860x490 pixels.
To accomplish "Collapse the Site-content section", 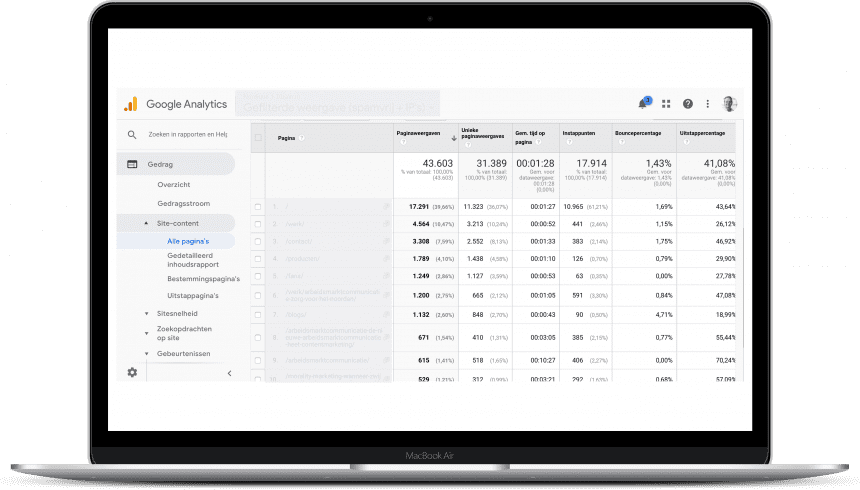I will [146, 223].
